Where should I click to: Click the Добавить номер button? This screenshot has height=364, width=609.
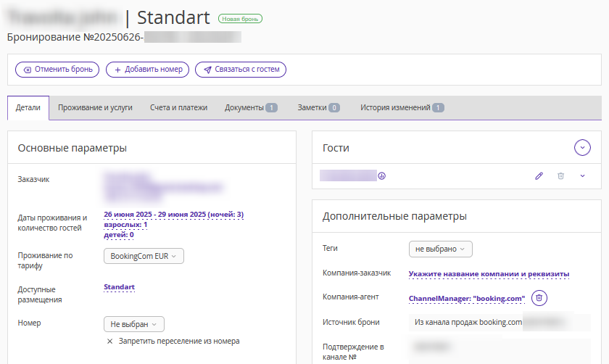(148, 70)
